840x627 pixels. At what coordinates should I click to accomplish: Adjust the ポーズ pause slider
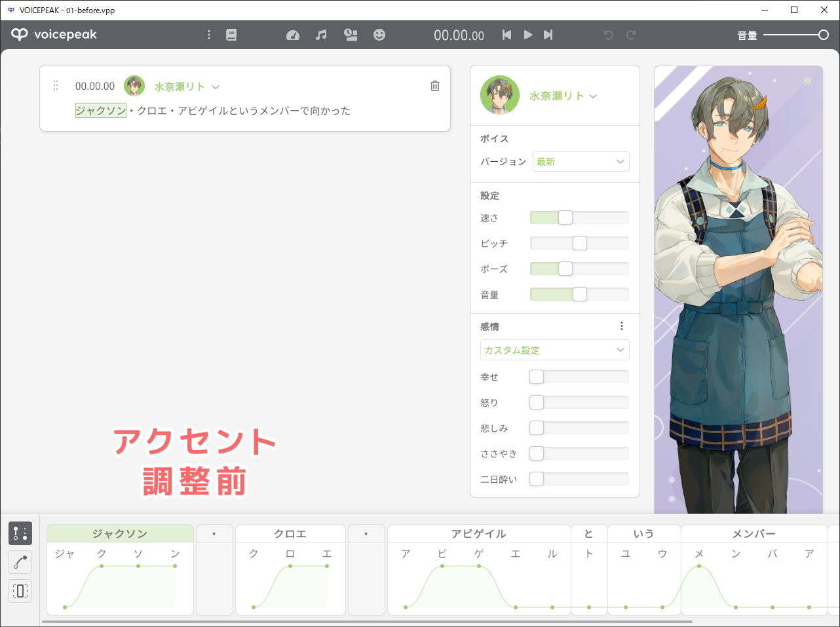click(579, 269)
